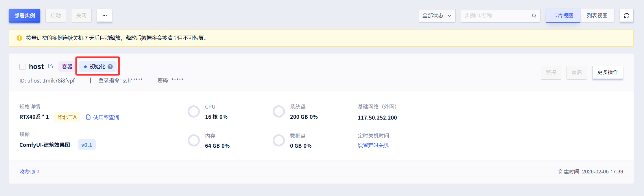Click the refresh icon button

(626, 16)
